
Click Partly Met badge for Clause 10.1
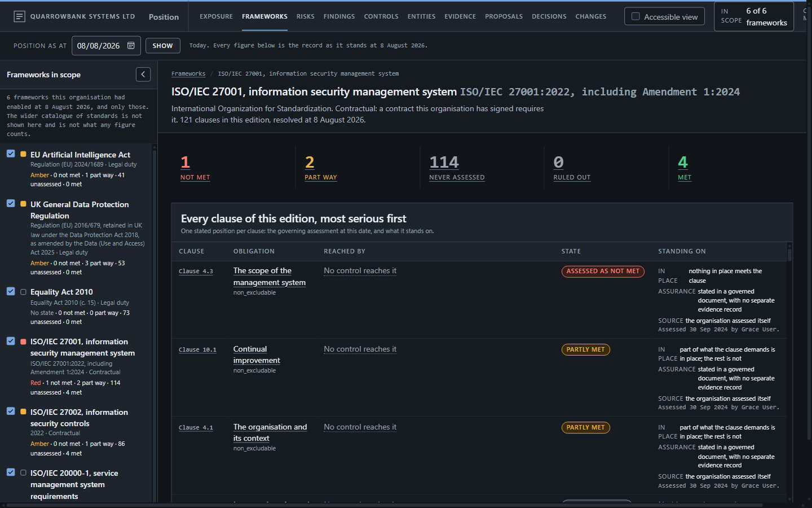coord(585,349)
